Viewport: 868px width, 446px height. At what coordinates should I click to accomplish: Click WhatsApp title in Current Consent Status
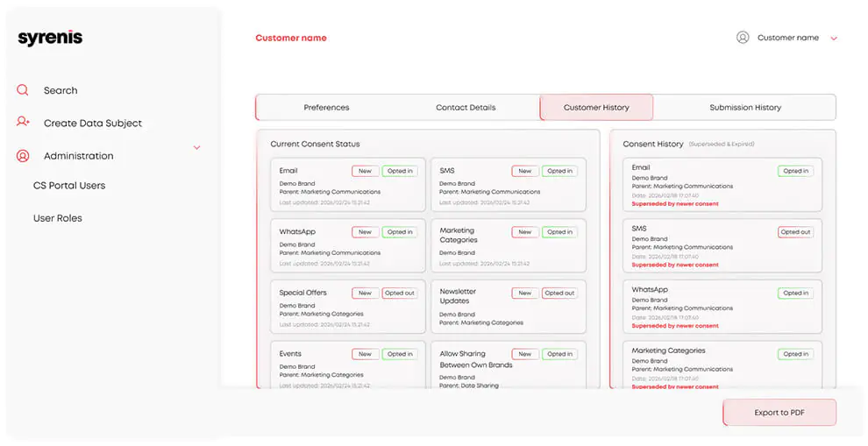pos(297,232)
